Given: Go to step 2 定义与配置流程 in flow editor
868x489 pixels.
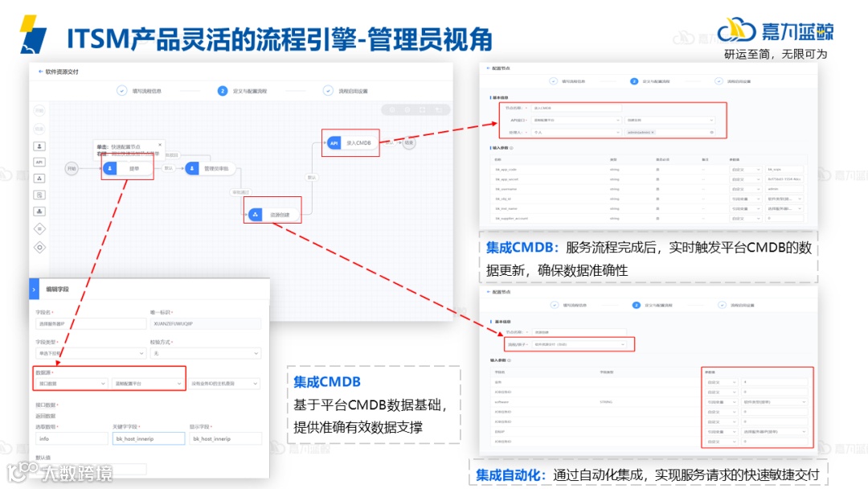Looking at the screenshot, I should coord(242,91).
